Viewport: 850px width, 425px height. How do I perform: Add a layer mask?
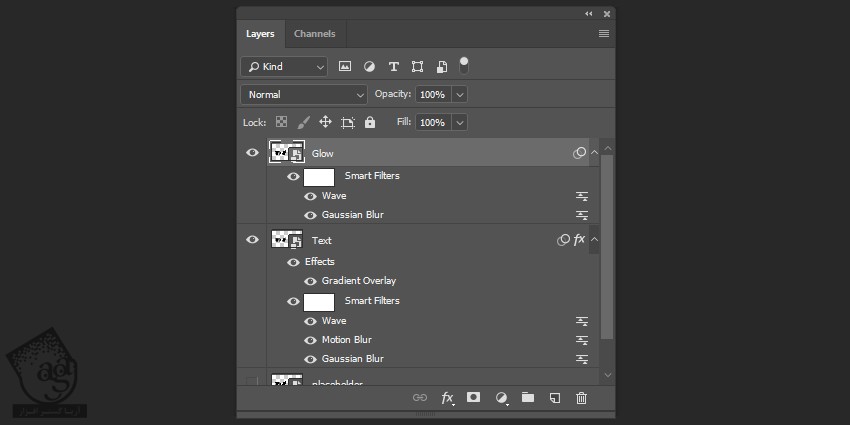coord(474,398)
